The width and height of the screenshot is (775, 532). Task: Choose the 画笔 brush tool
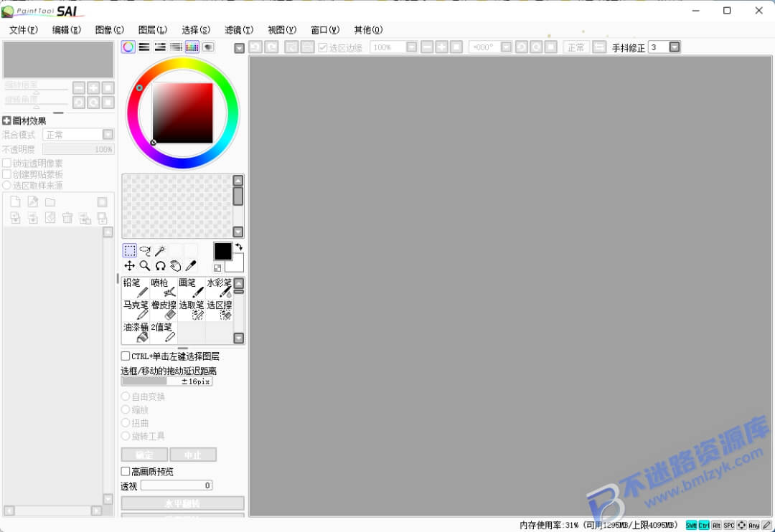pyautogui.click(x=192, y=288)
